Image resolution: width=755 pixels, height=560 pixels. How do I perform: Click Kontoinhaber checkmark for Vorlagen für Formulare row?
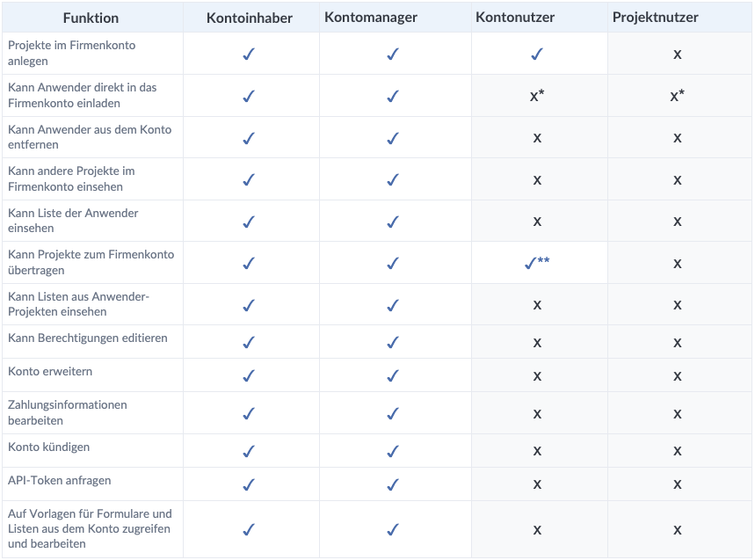249,529
